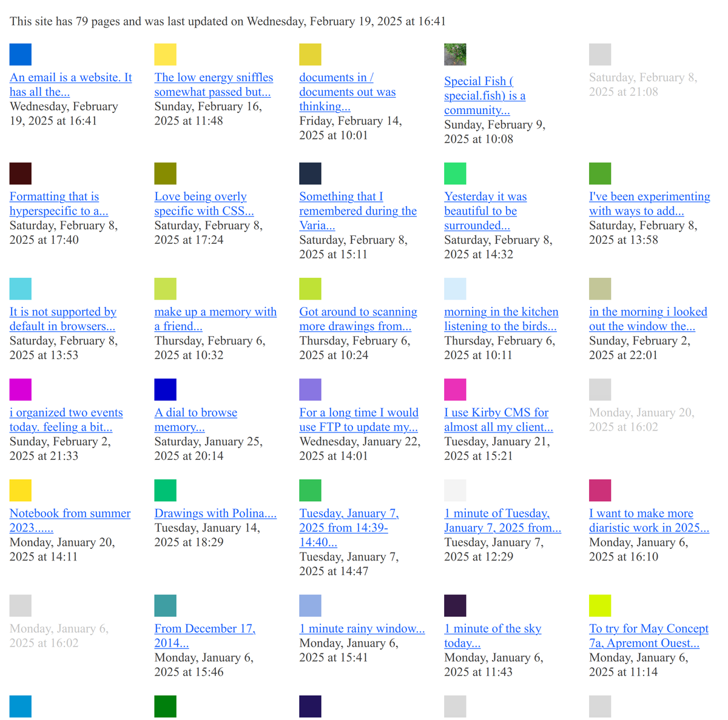Click the dark blue swatch above "A dial to browse"
728x720 pixels.
click(166, 389)
